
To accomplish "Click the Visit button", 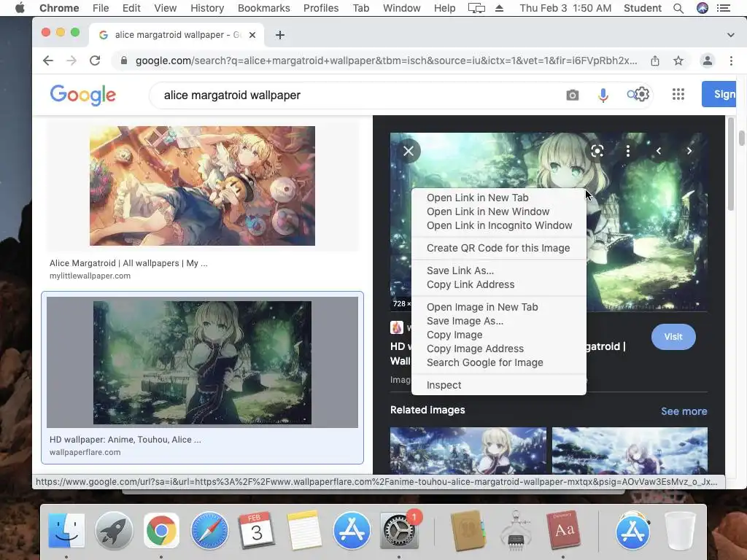I will click(x=673, y=337).
